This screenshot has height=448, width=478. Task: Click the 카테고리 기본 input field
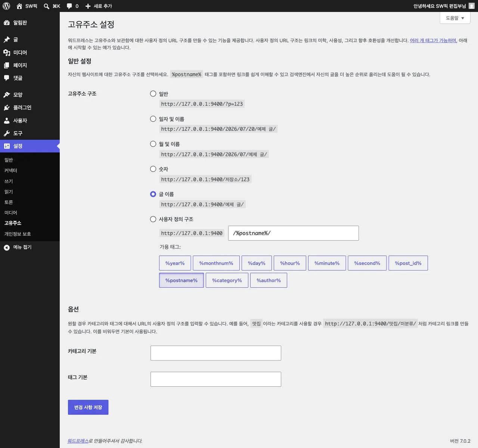(x=216, y=353)
